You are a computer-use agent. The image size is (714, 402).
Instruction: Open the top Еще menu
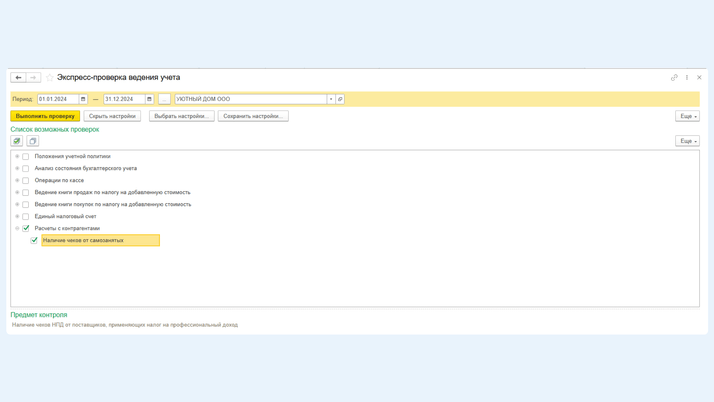(x=687, y=116)
